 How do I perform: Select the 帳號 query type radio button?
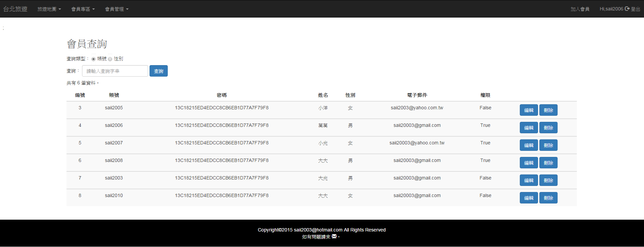(93, 59)
